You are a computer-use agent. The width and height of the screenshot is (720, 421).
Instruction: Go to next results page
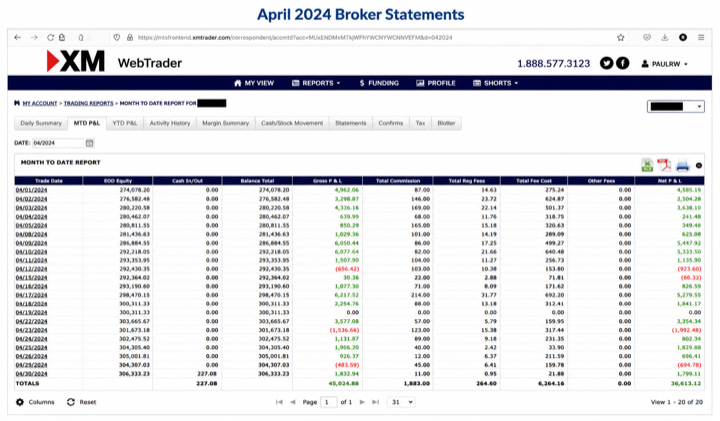362,402
